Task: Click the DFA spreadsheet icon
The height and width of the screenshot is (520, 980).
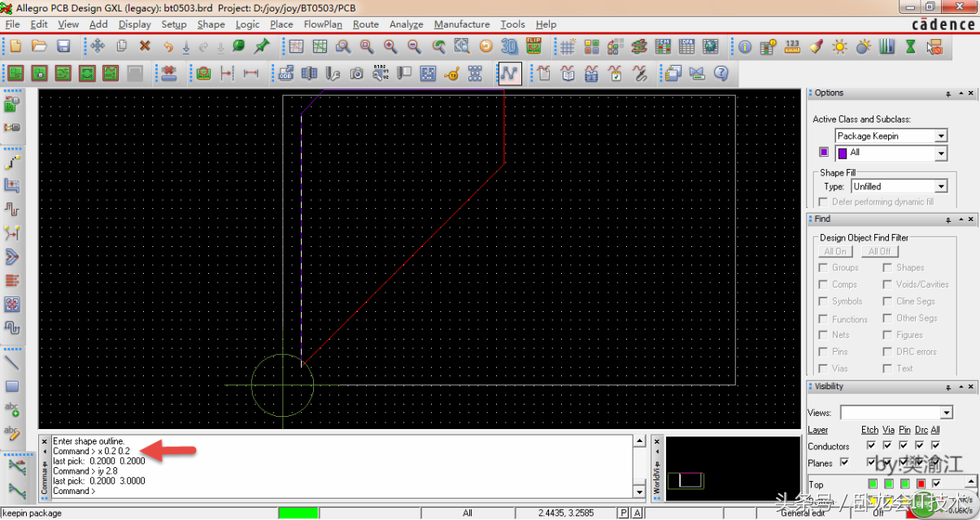Action: coord(687,47)
